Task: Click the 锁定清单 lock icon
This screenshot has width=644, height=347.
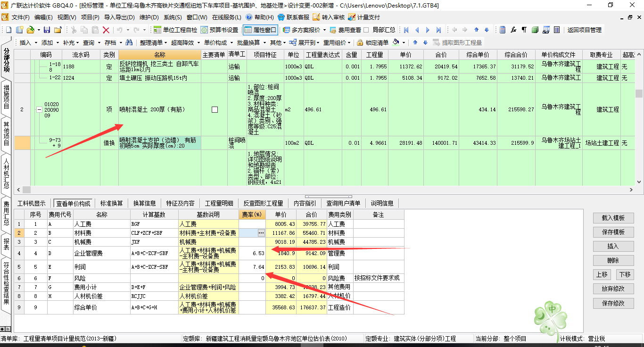Action: [360, 42]
